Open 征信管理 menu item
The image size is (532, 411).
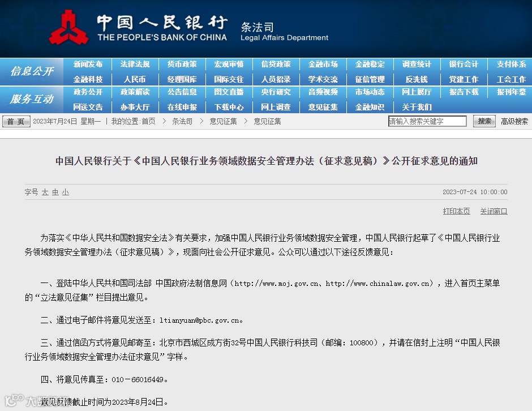tap(370, 79)
